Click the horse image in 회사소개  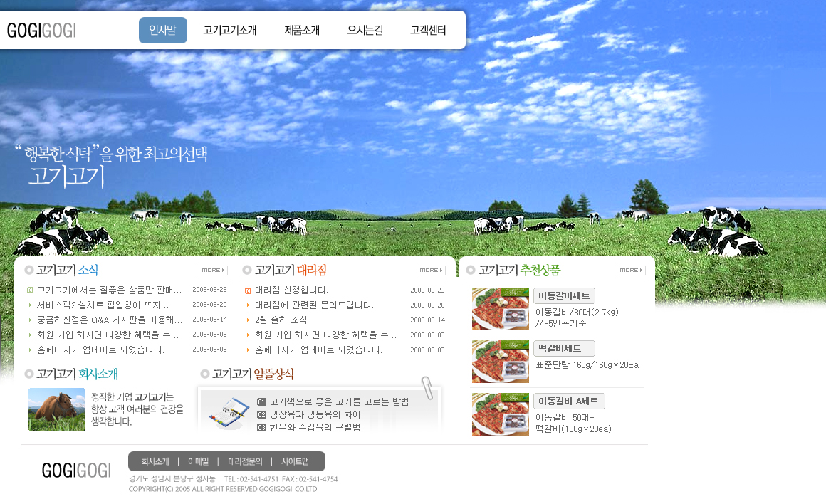[57, 409]
